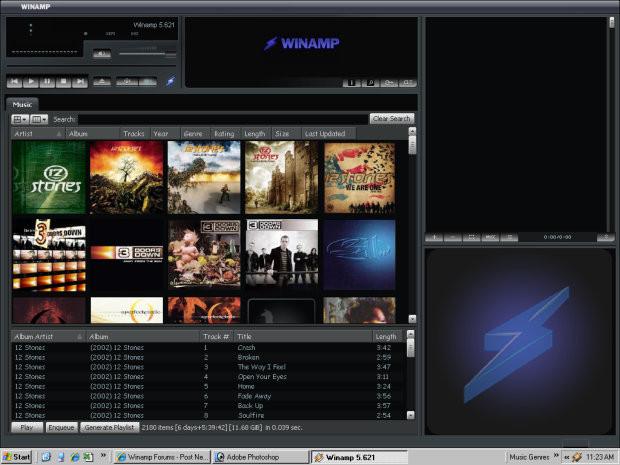Select the orange-sky tree album cover

click(127, 178)
